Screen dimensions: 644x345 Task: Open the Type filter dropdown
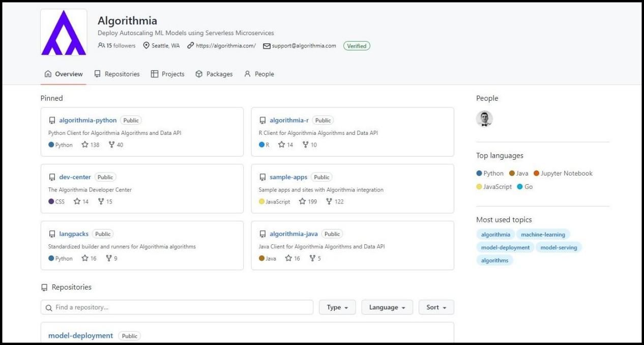click(x=337, y=307)
